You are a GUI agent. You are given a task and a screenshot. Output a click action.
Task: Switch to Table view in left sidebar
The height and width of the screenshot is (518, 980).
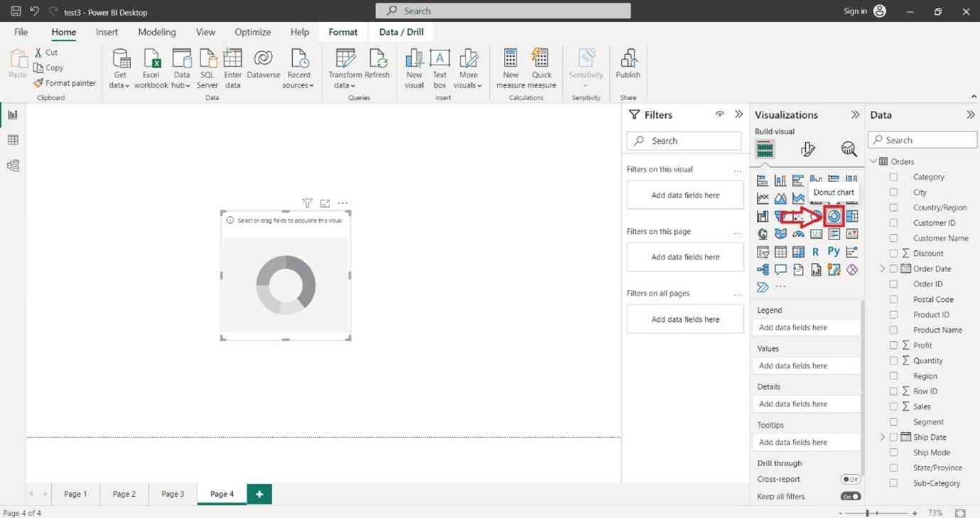click(13, 140)
